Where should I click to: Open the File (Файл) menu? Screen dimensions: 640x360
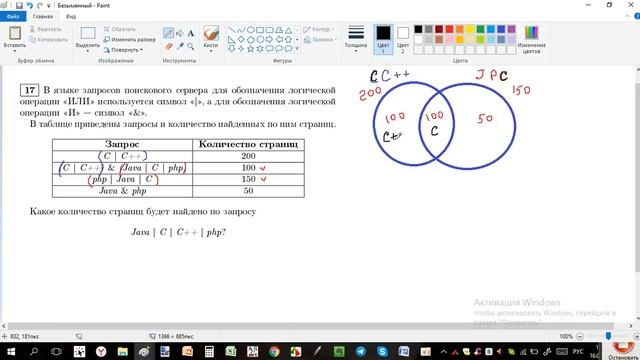[13, 16]
